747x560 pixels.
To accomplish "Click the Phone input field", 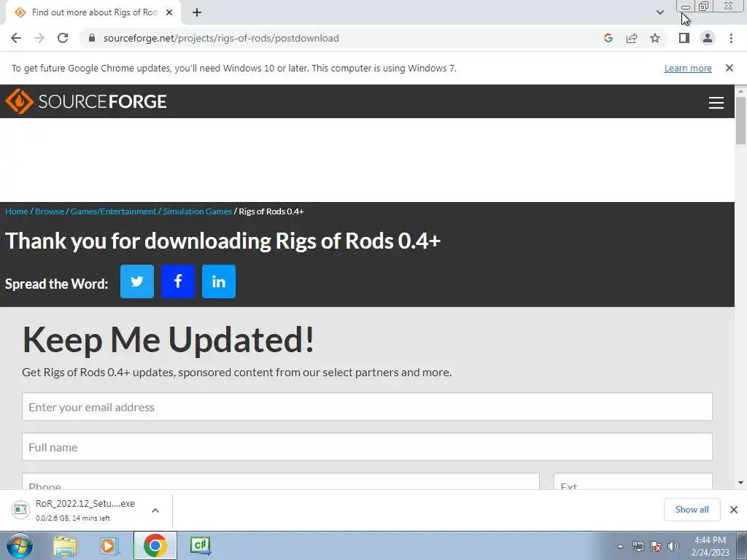I will tap(281, 481).
